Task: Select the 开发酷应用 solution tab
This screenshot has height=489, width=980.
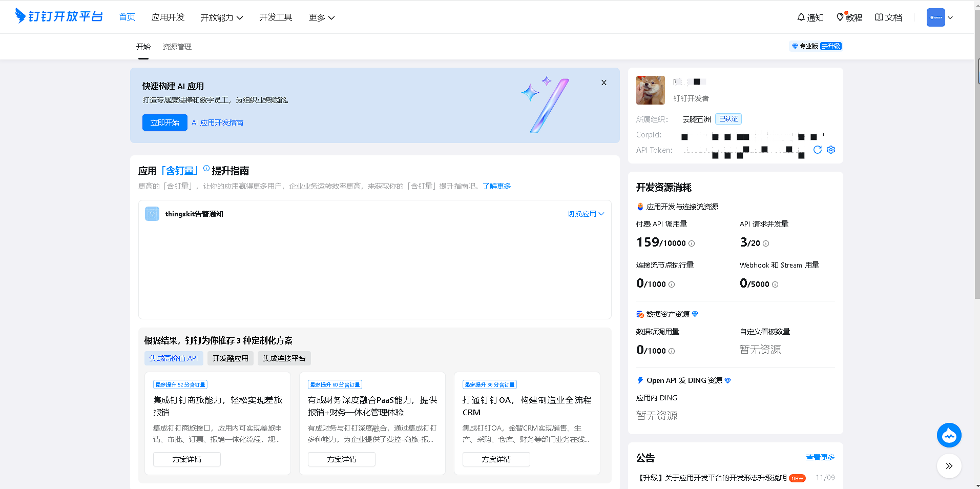Action: pyautogui.click(x=230, y=358)
